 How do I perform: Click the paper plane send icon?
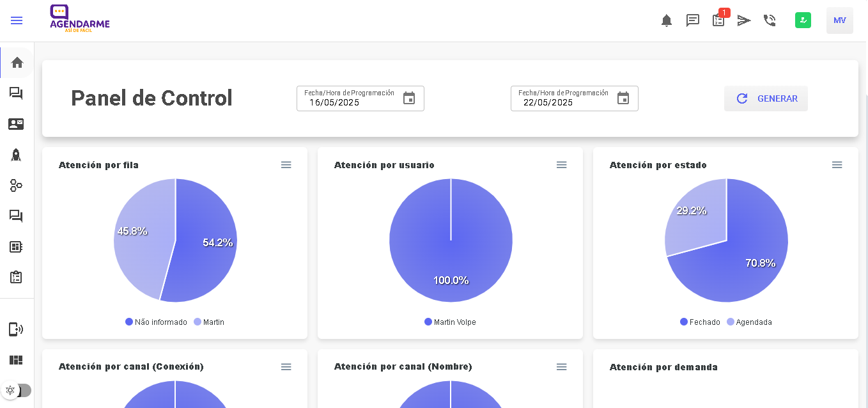point(744,20)
